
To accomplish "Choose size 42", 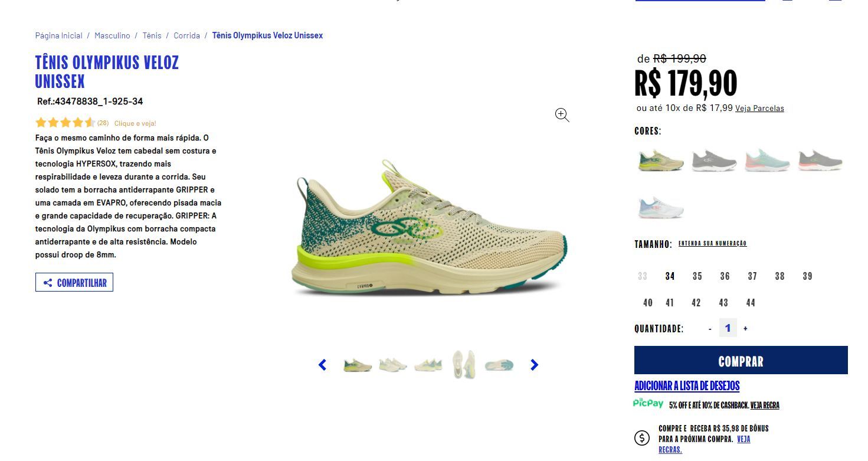I will coord(696,303).
